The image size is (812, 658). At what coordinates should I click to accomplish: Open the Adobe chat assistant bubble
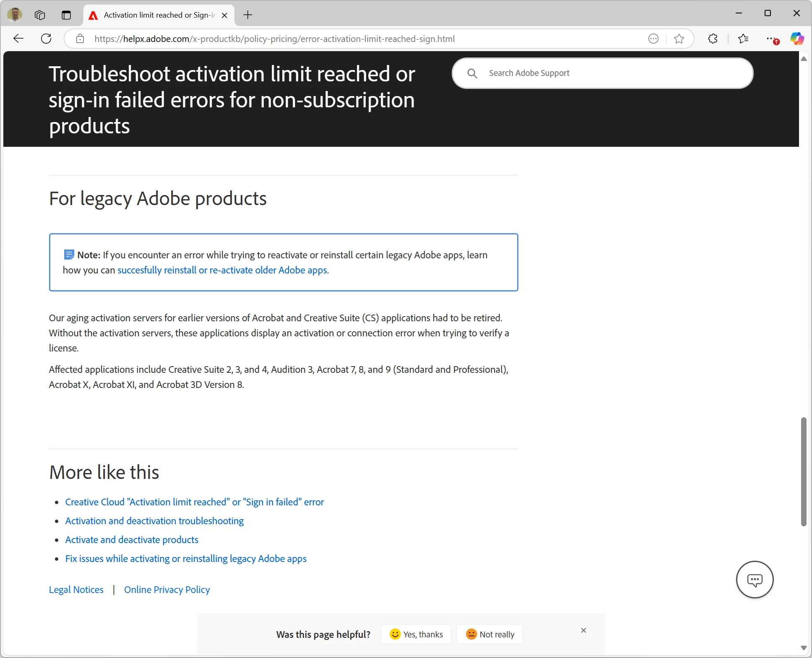pyautogui.click(x=755, y=580)
